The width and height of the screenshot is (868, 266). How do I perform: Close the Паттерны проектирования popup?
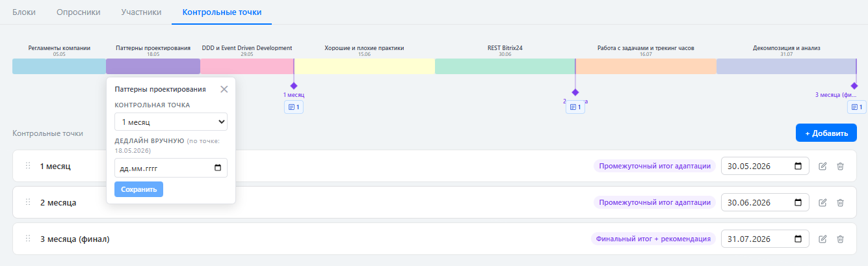(224, 90)
